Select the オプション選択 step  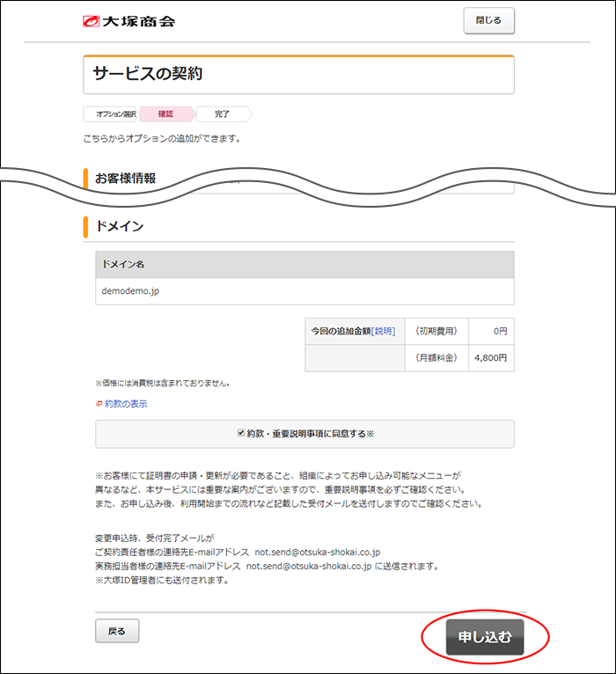click(112, 114)
